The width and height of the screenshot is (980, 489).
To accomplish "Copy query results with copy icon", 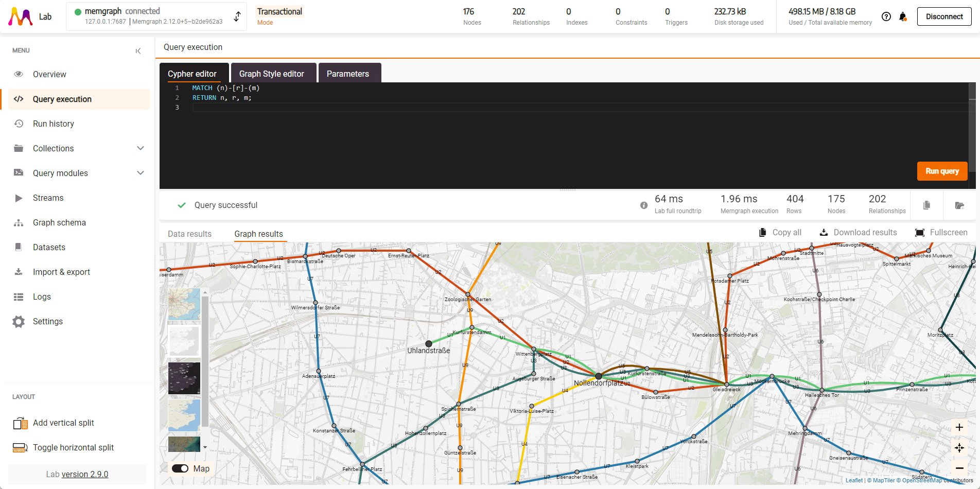I will (926, 204).
